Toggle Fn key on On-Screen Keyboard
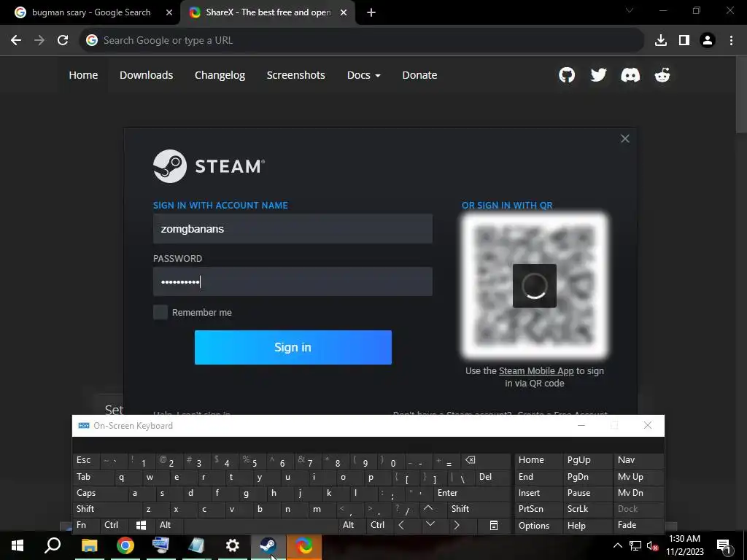747x560 pixels. tap(86, 525)
